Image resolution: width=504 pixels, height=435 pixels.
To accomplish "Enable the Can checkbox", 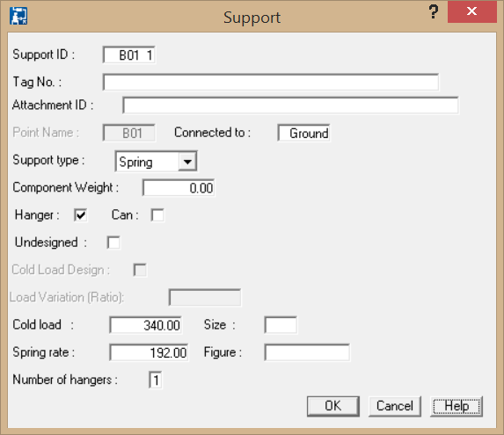I will 157,215.
